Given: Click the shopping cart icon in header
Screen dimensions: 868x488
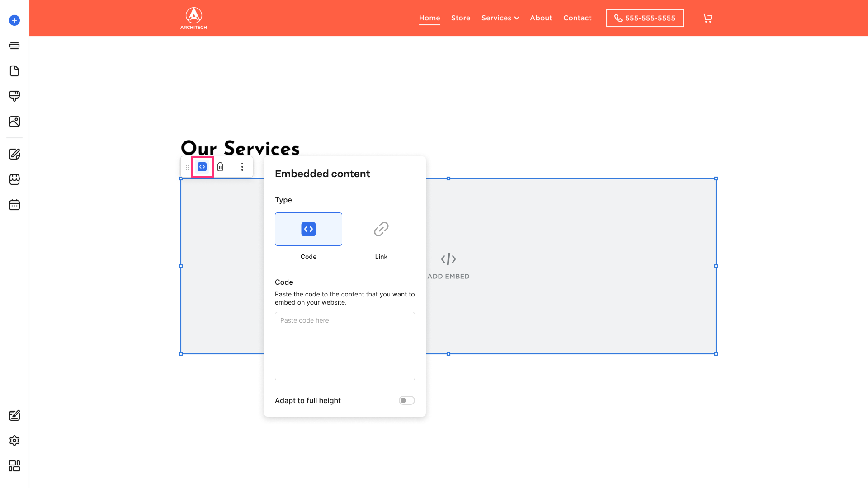Looking at the screenshot, I should [x=708, y=18].
